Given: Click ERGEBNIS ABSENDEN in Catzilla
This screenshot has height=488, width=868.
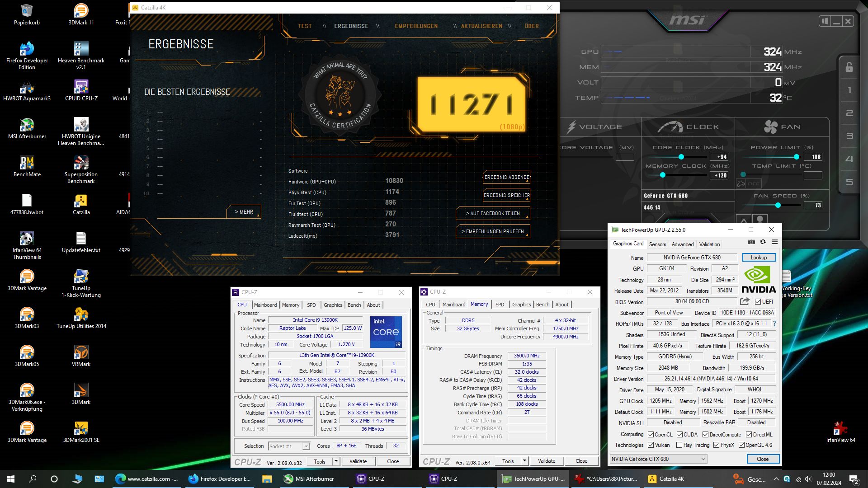Looking at the screenshot, I should (x=506, y=177).
